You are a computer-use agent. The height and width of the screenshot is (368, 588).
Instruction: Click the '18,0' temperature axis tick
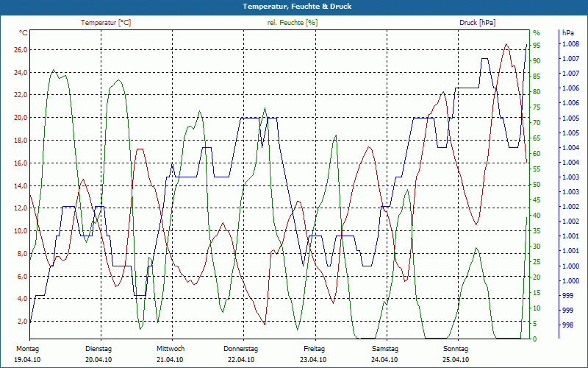tap(21, 141)
